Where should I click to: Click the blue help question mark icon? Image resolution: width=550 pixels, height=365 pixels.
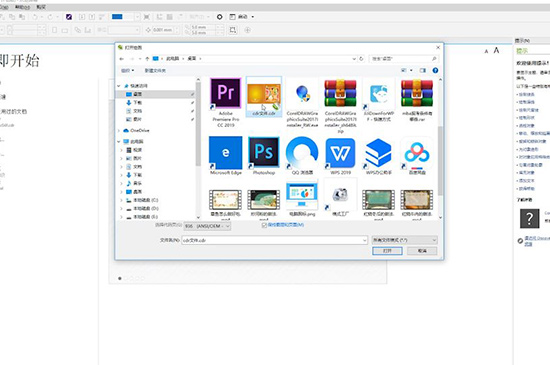click(435, 70)
